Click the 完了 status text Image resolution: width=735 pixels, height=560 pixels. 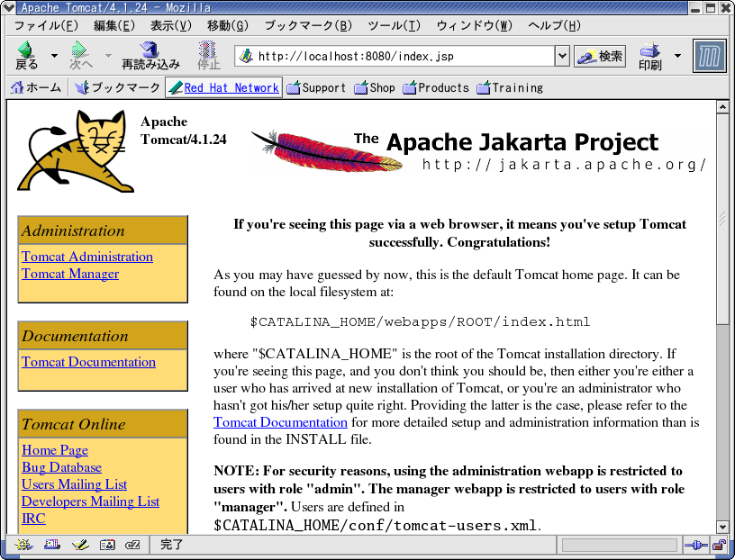[x=171, y=545]
